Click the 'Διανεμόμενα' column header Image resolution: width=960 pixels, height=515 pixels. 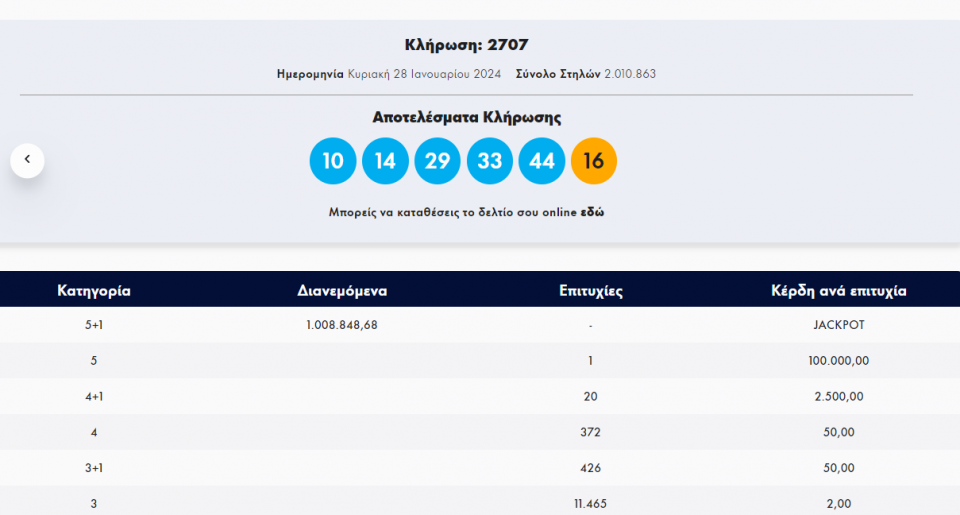pos(342,291)
